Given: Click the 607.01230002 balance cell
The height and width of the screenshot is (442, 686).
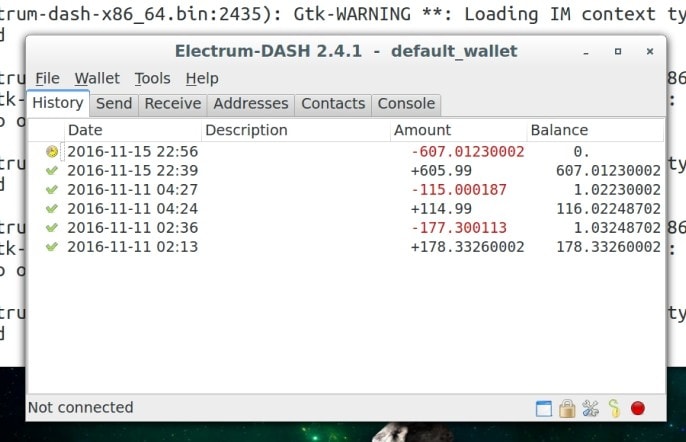Looking at the screenshot, I should 608,171.
